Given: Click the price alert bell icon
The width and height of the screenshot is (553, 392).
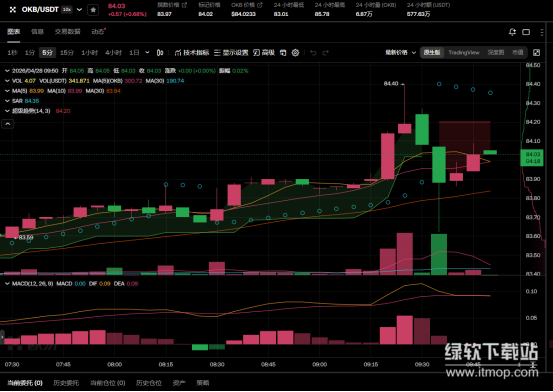Looking at the screenshot, I should tap(512, 32).
